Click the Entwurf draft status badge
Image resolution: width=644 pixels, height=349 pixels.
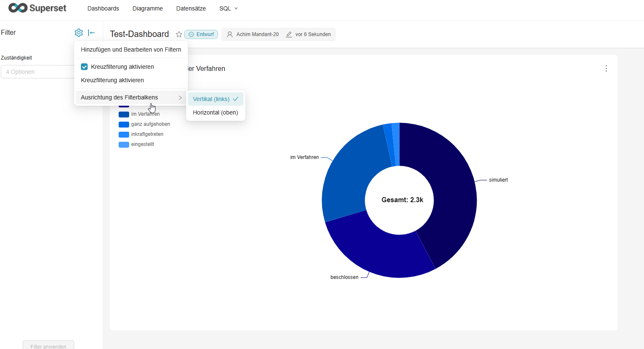[x=201, y=34]
